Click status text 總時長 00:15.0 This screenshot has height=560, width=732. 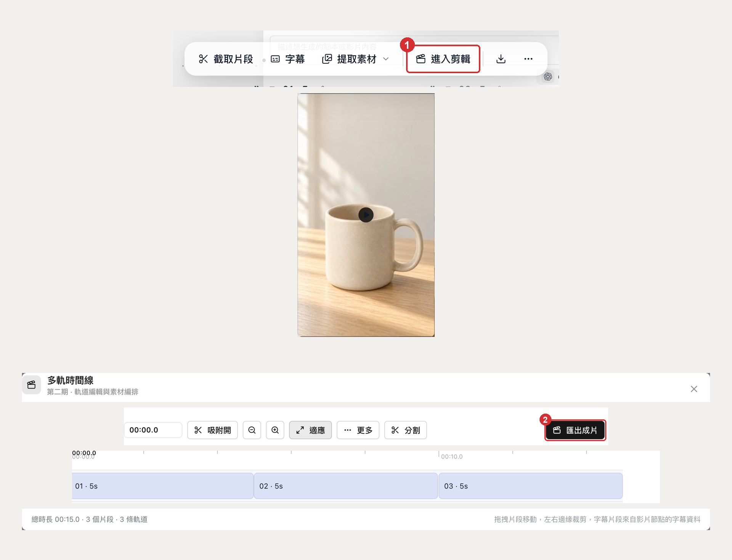(56, 519)
